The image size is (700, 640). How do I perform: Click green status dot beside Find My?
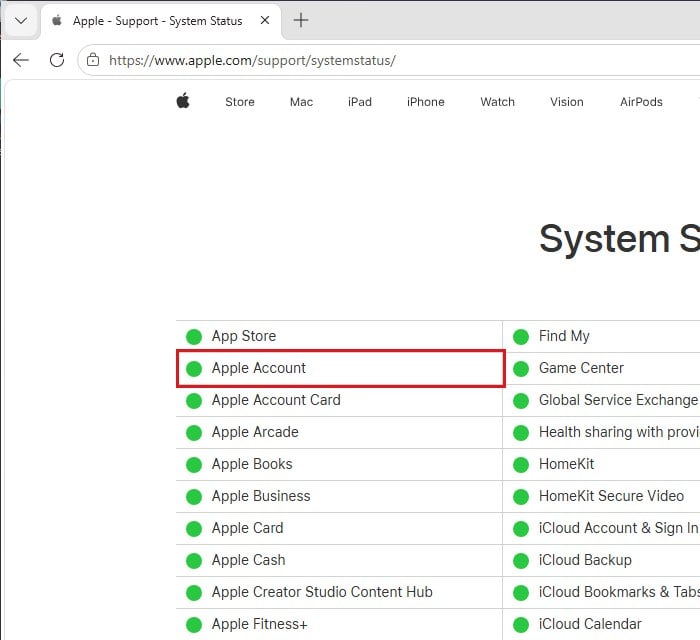(x=521, y=337)
